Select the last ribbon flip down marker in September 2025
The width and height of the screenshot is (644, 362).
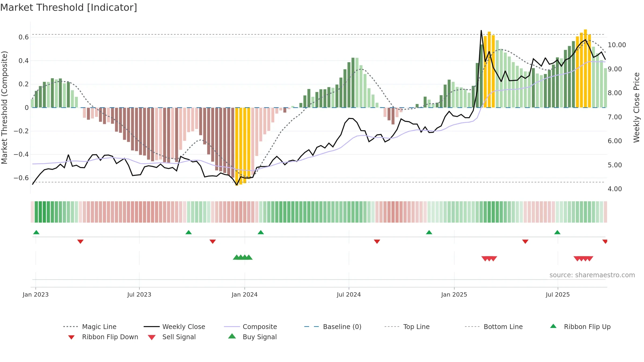coord(605,242)
